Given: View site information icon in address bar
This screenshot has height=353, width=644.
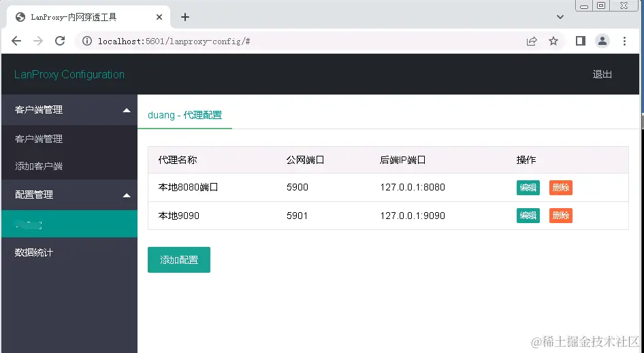Looking at the screenshot, I should tap(87, 41).
